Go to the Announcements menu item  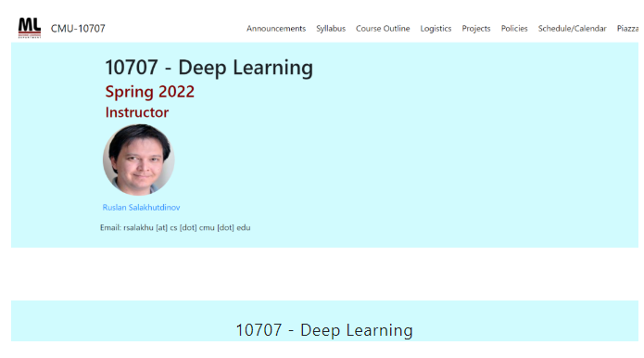[x=276, y=29]
